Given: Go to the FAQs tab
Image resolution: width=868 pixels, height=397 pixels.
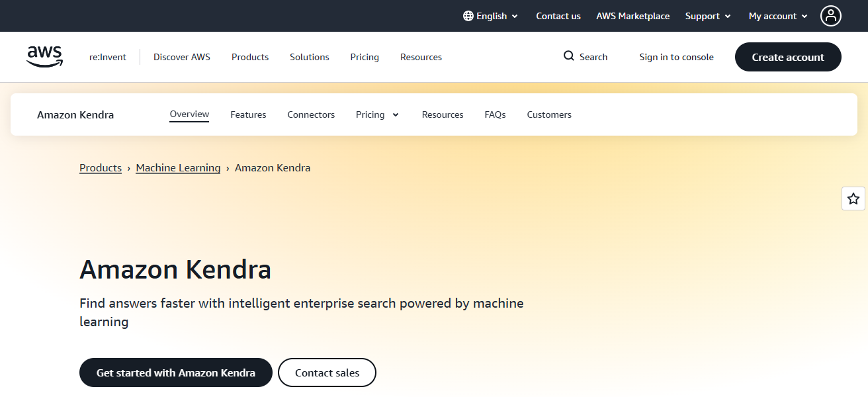Looking at the screenshot, I should [495, 114].
